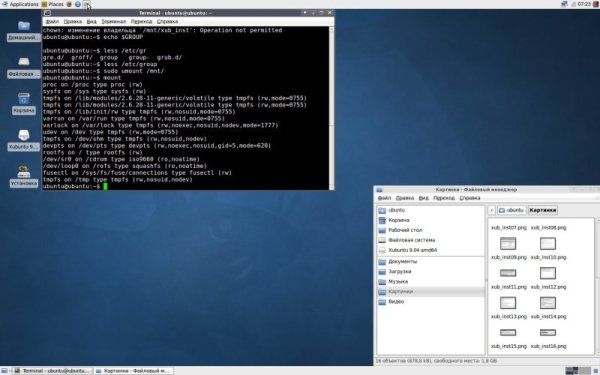600x375 pixels.
Task: Click the Terminal vertical scrollbar
Action: pyautogui.click(x=331, y=108)
